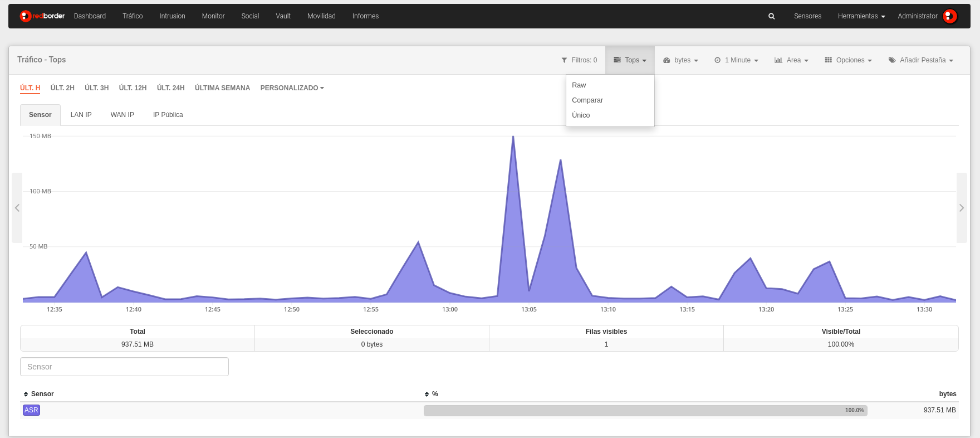Click the 13:05 axis label
This screenshot has height=438, width=980.
pyautogui.click(x=529, y=309)
